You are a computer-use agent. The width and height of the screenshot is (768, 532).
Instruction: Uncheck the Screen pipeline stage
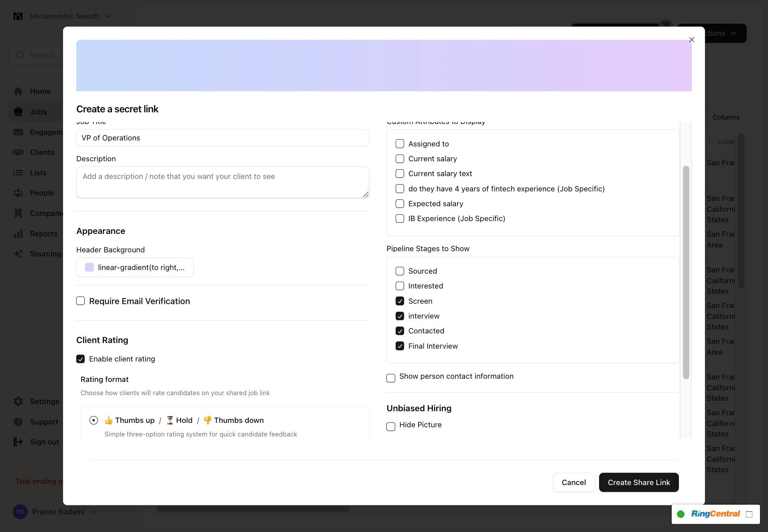click(400, 301)
